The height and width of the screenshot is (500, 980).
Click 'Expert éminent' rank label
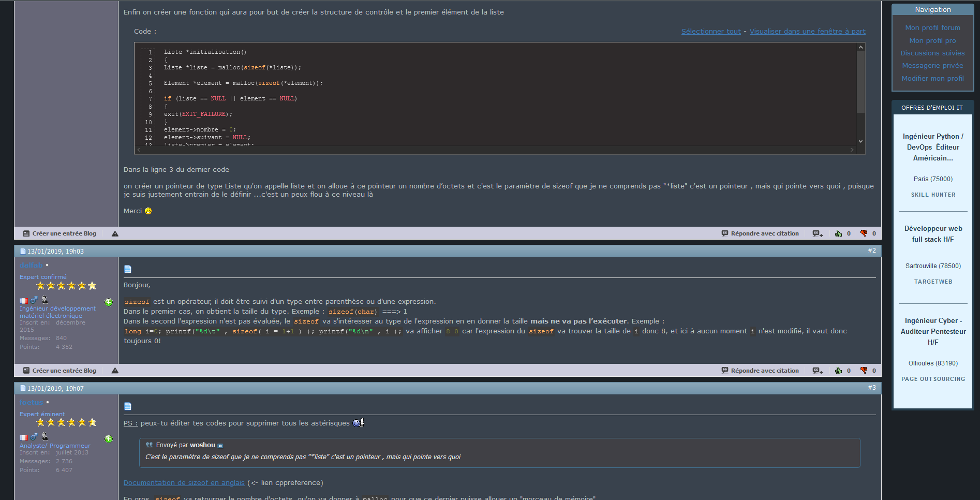(x=42, y=414)
